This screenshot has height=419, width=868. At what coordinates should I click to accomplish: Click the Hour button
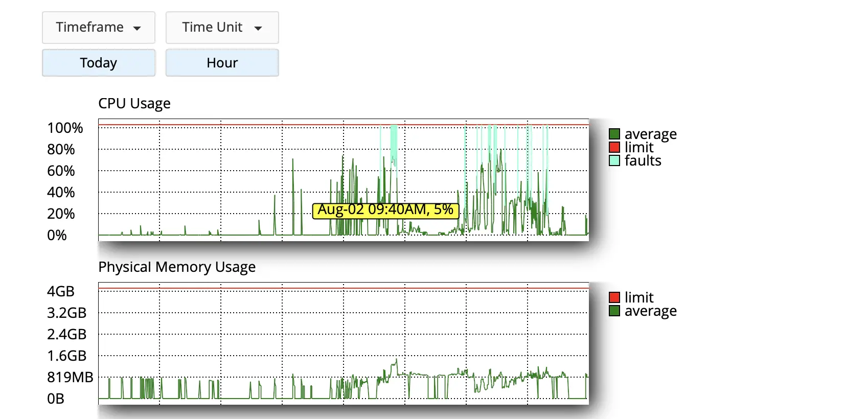click(x=222, y=63)
